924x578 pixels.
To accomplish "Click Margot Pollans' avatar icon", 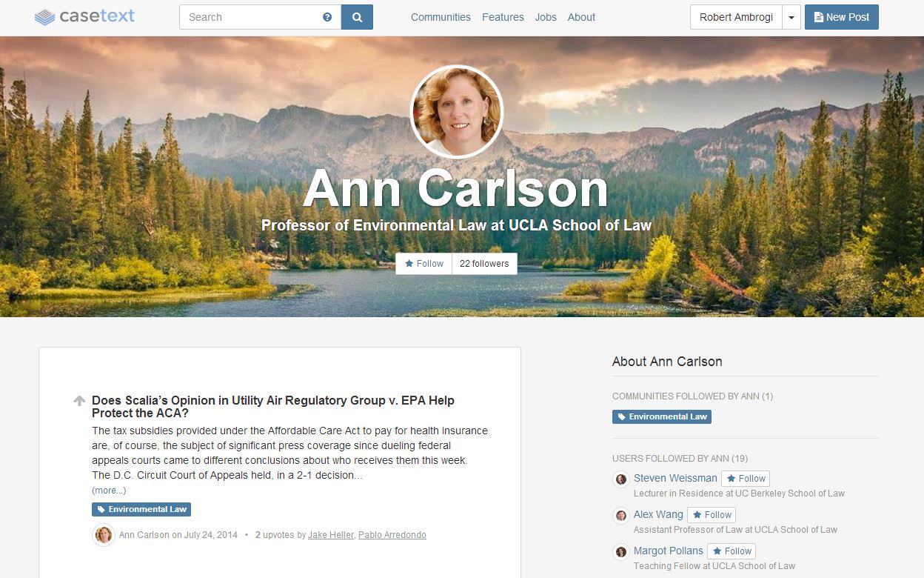I will 621,552.
